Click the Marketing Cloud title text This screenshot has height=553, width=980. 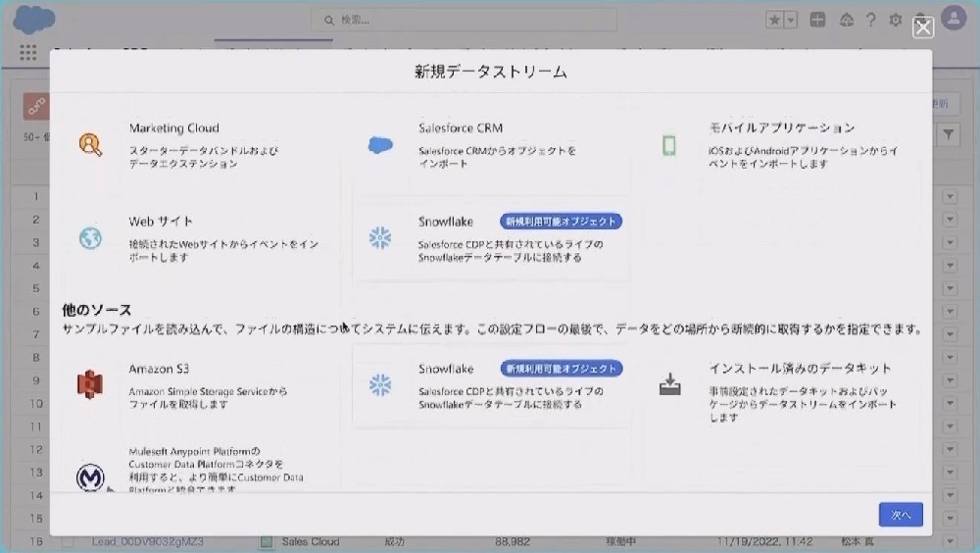click(173, 128)
